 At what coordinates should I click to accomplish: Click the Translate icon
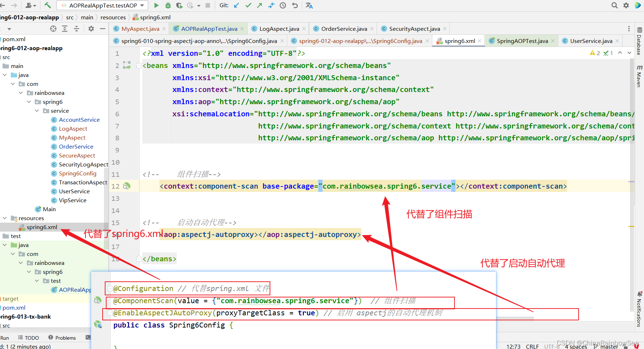(x=309, y=5)
